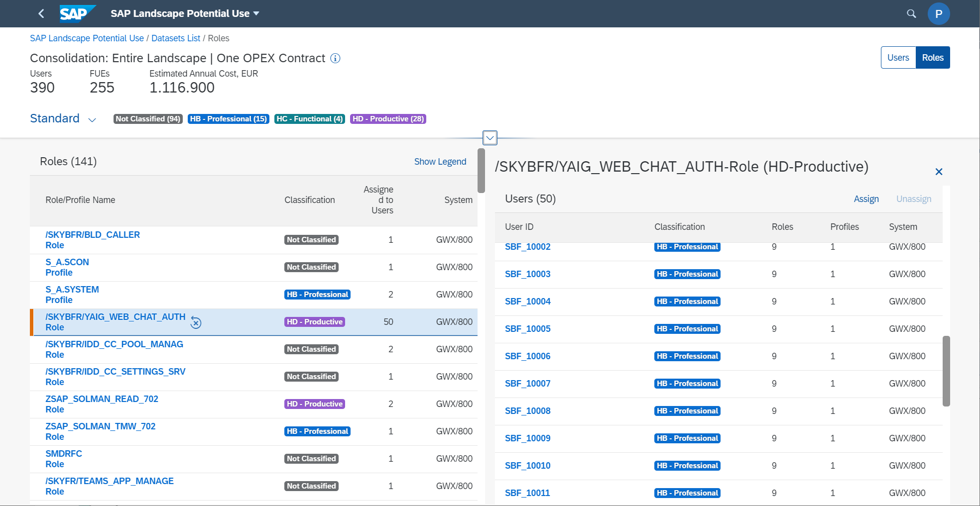Collapse the header with chevron button
The height and width of the screenshot is (506, 980).
click(x=490, y=138)
